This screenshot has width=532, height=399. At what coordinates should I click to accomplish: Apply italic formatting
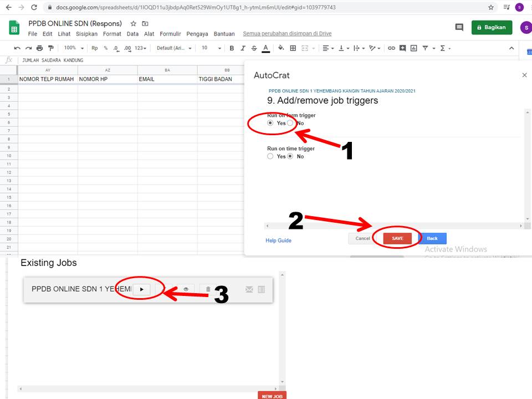click(243, 48)
